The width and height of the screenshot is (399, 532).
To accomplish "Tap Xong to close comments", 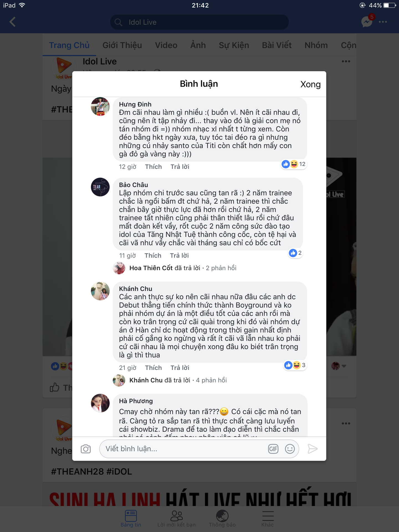I will [310, 84].
